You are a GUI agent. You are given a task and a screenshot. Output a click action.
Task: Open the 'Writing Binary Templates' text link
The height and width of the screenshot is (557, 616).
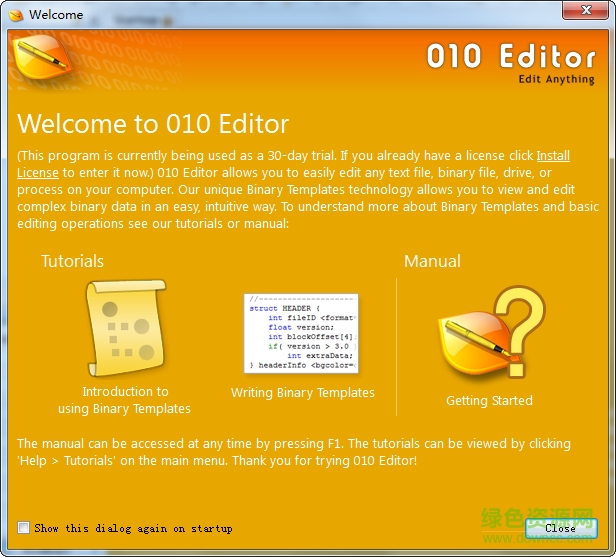click(x=302, y=392)
